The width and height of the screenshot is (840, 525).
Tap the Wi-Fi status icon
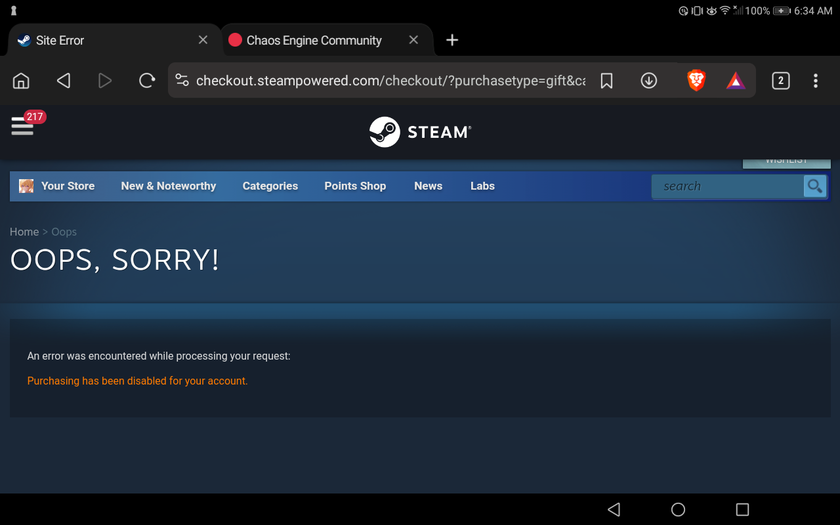725,10
